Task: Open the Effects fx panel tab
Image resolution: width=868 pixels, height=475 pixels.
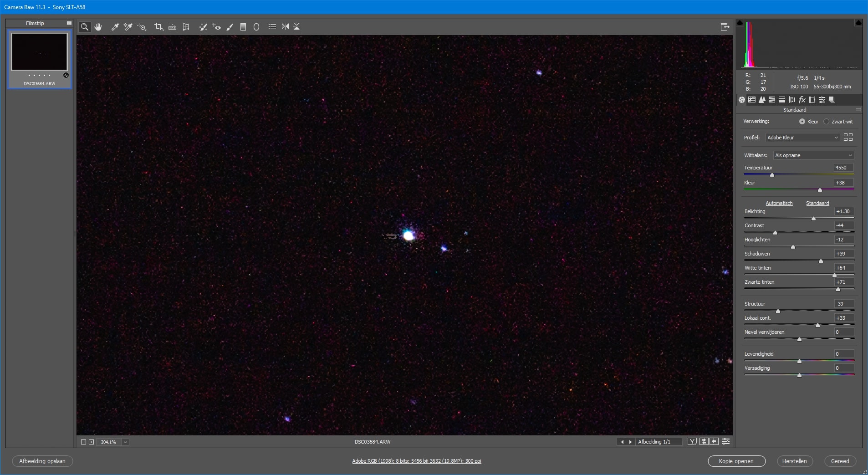Action: coord(802,100)
